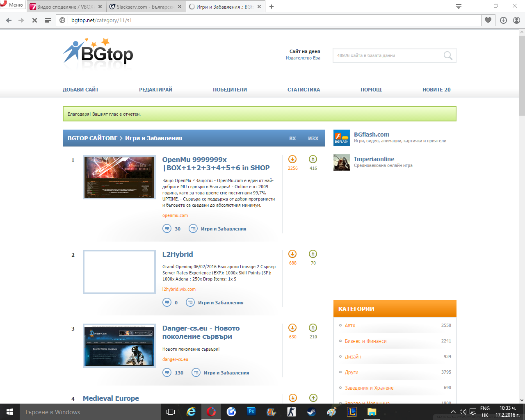Open File Explorer from the taskbar

372,412
